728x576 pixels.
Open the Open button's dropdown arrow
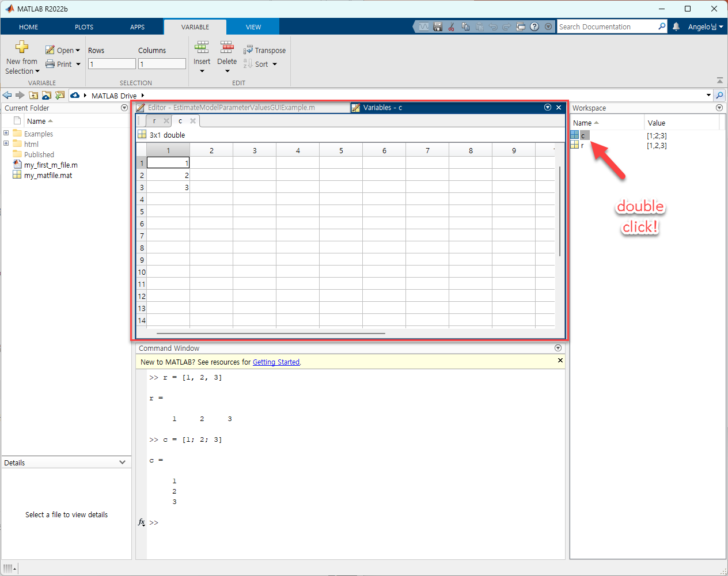click(78, 50)
